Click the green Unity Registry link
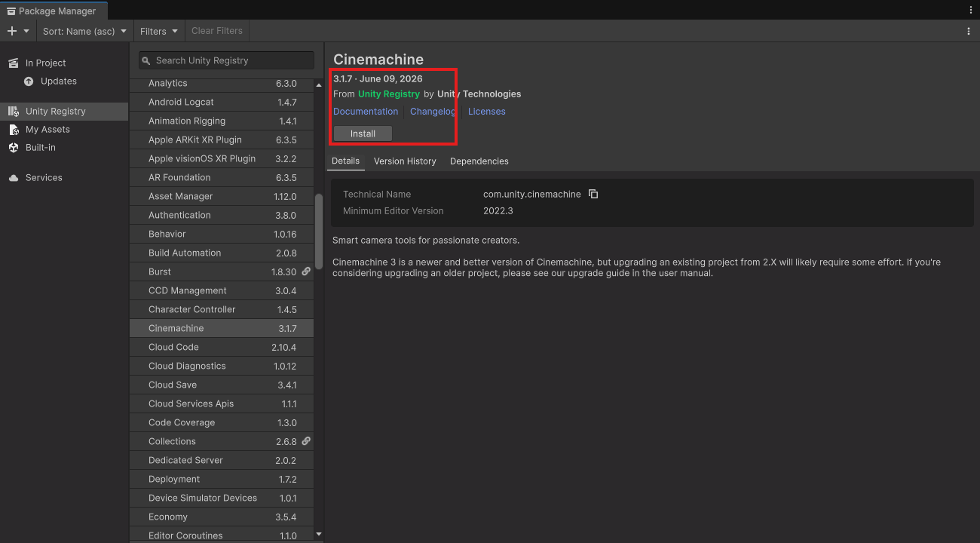 [389, 94]
